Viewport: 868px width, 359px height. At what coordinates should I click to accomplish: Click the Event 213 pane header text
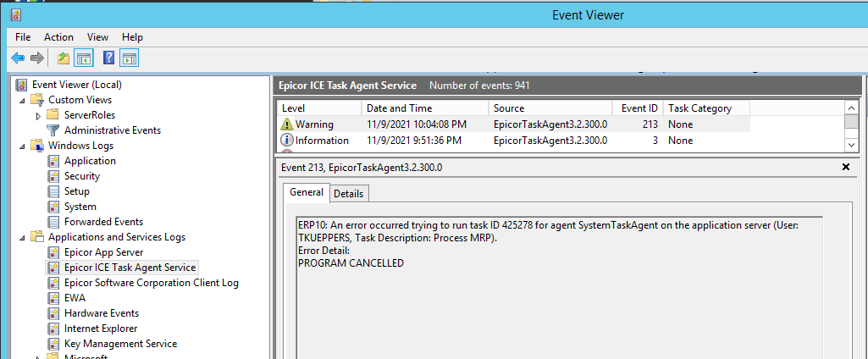tap(362, 167)
